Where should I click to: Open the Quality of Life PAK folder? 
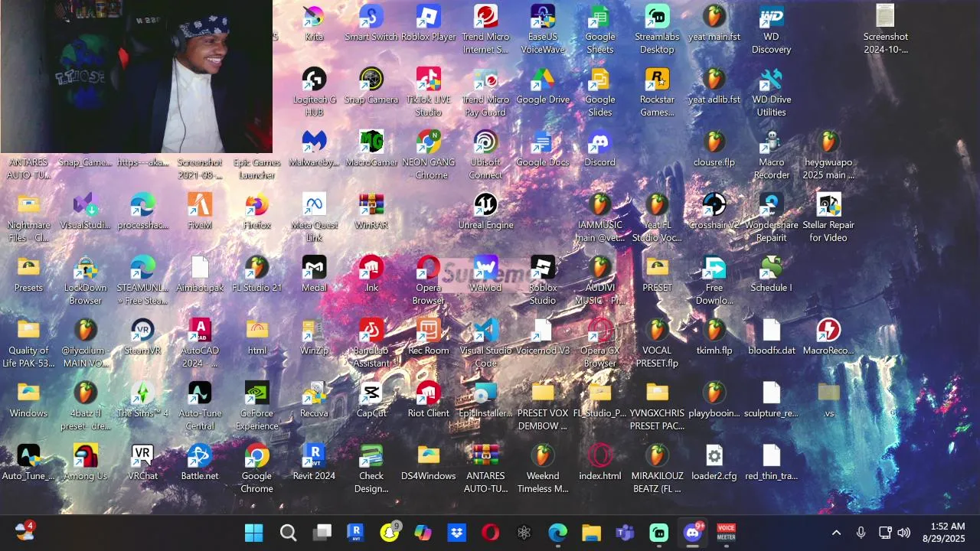pyautogui.click(x=28, y=343)
